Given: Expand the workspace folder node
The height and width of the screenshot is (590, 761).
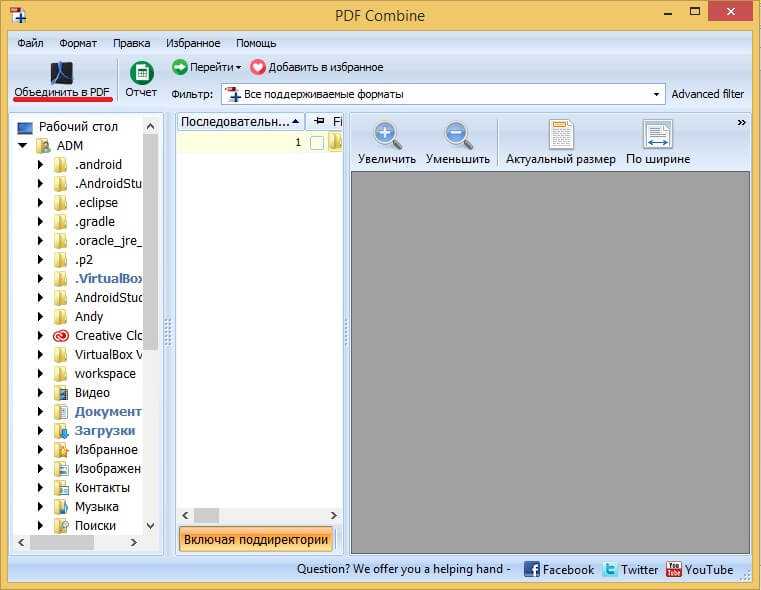Looking at the screenshot, I should (40, 374).
